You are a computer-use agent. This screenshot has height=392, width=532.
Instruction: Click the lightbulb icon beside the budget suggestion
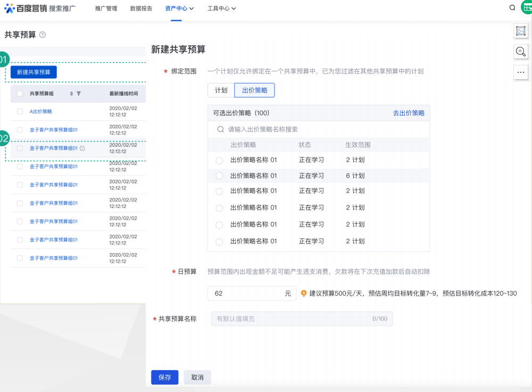click(304, 293)
